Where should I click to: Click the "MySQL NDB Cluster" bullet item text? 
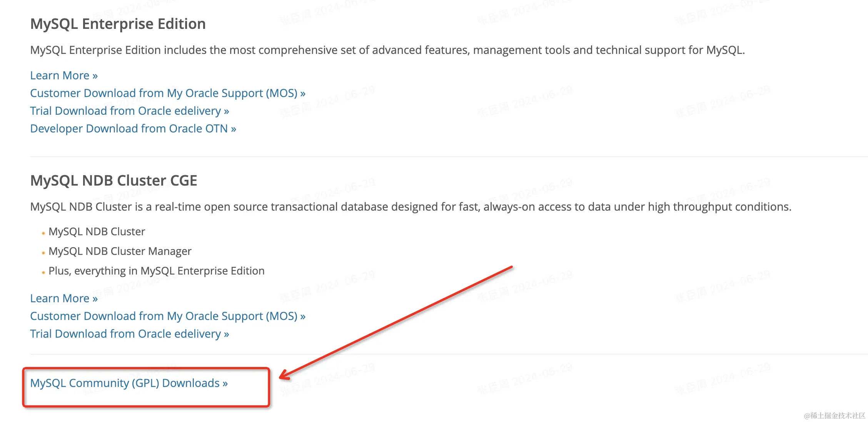pyautogui.click(x=97, y=232)
